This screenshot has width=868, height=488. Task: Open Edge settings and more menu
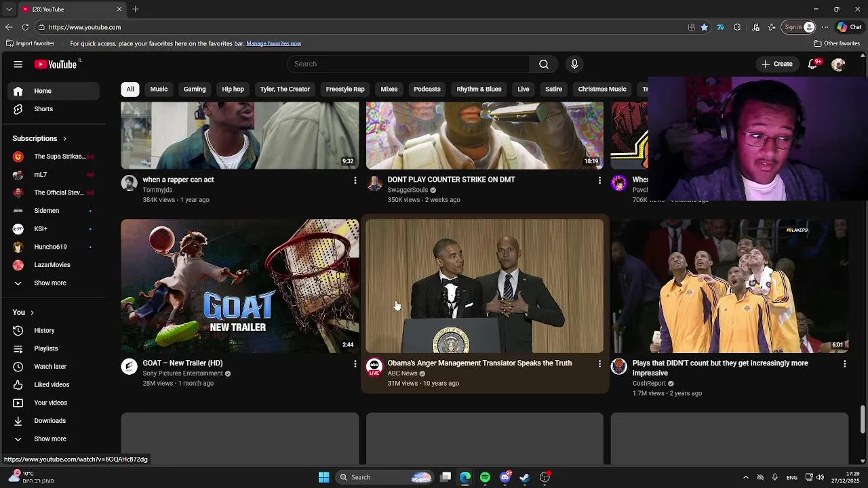[x=825, y=27]
